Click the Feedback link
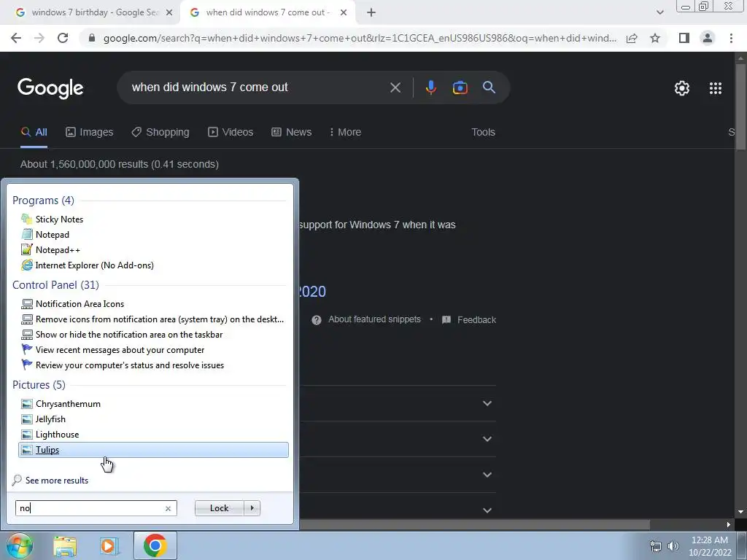This screenshot has width=747, height=560. 476,320
